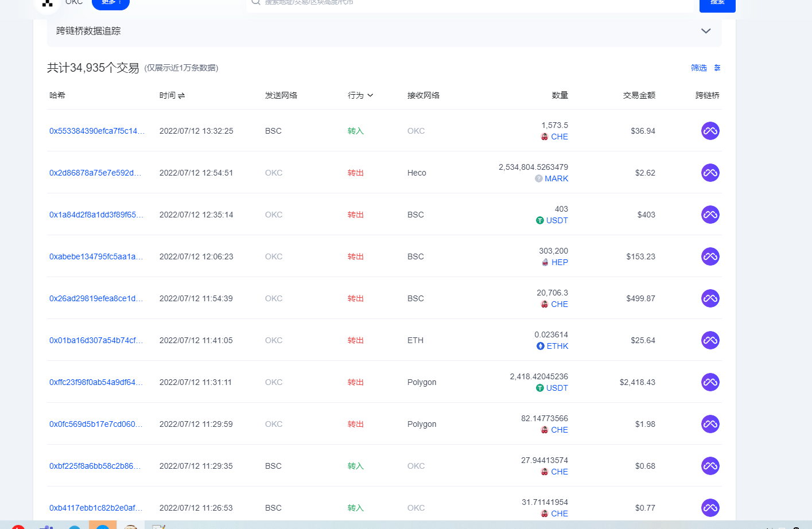Open transaction hash 0xbf225f8a6bb58c2b86…
Viewport: 812px width, 529px height.
95,466
